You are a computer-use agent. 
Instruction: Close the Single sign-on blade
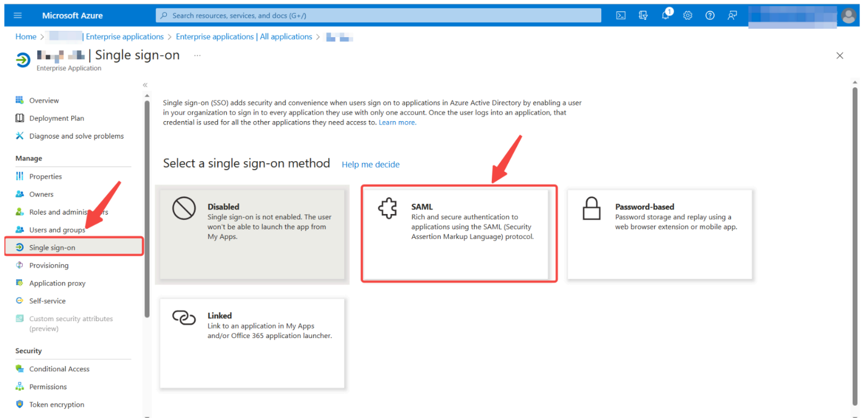[840, 56]
